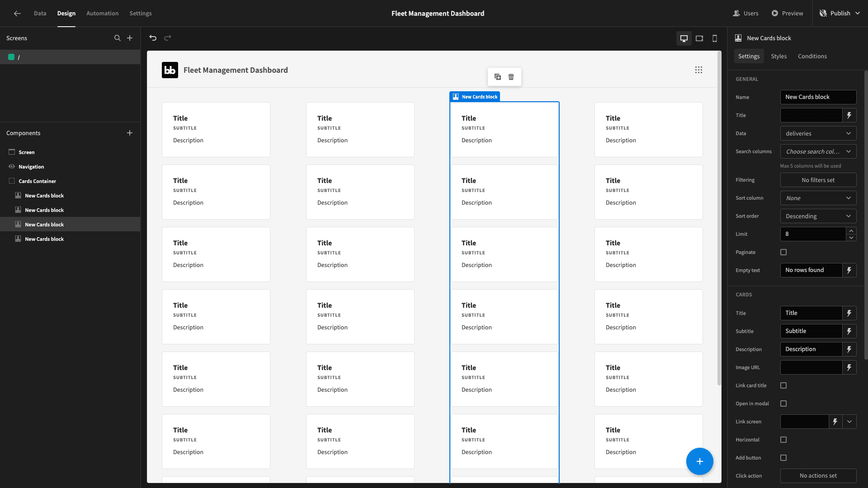Viewport: 868px width, 488px height.
Task: Check the Add button checkbox
Action: (x=783, y=458)
